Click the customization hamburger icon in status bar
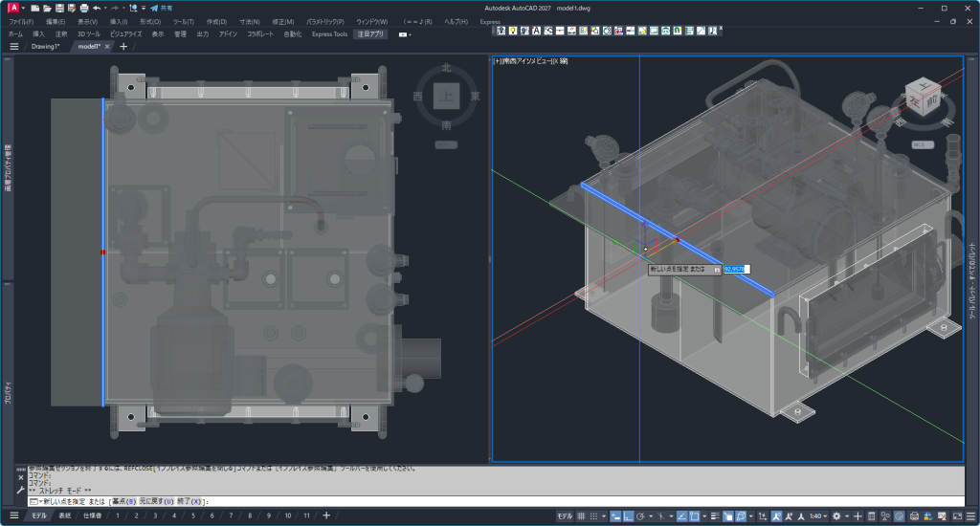The image size is (980, 526). 969,515
